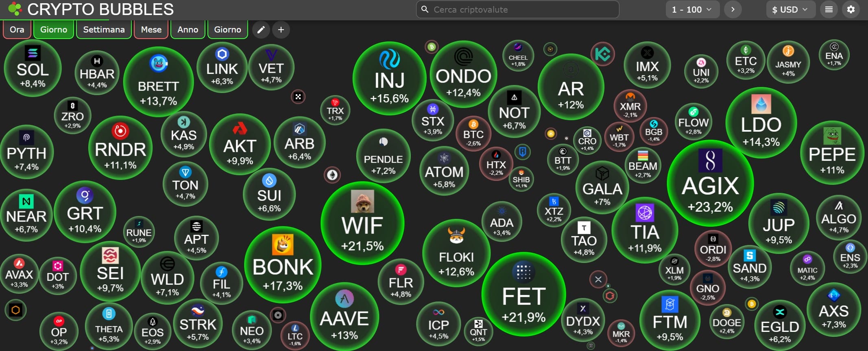Select the GRT bubble
The image size is (868, 351).
[85, 212]
